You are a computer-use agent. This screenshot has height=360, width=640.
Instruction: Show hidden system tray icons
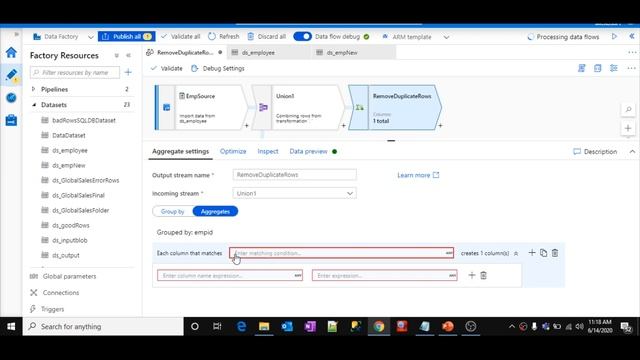coord(511,326)
